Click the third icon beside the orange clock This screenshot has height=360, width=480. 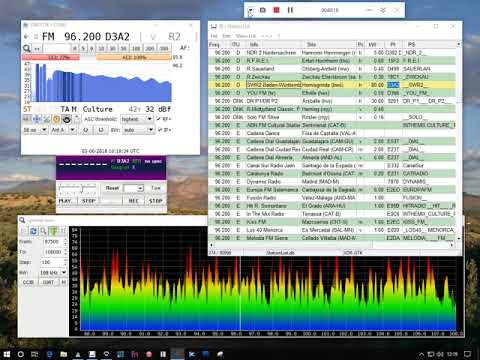click(x=47, y=119)
